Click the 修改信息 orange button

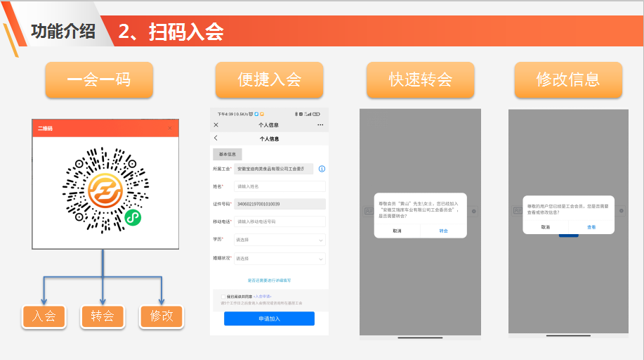tap(568, 79)
